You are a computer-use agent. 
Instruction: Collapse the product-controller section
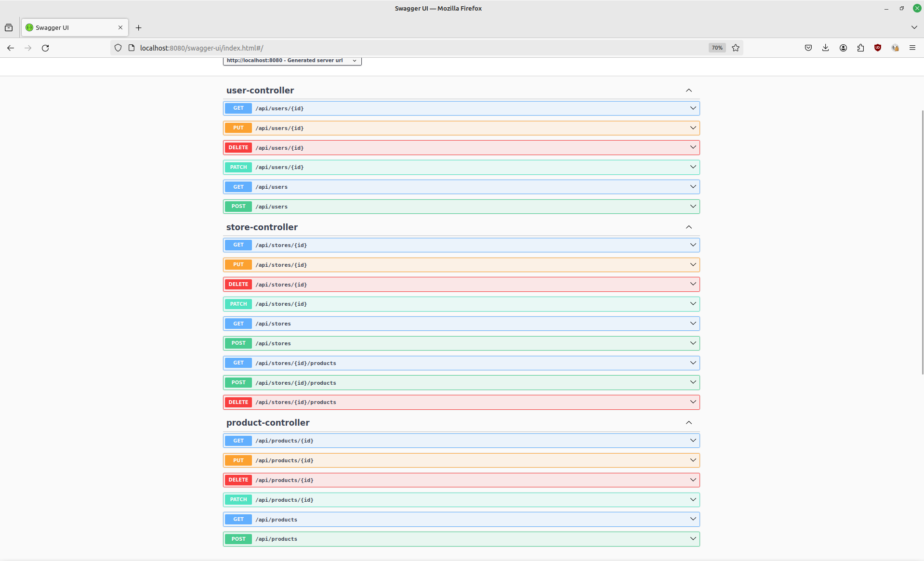[x=689, y=423]
